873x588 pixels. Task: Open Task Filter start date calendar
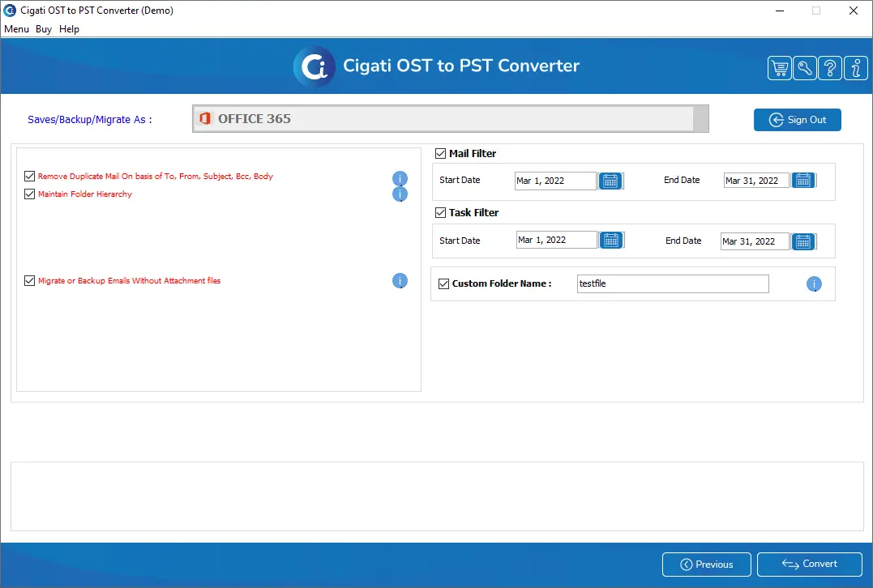coord(611,240)
